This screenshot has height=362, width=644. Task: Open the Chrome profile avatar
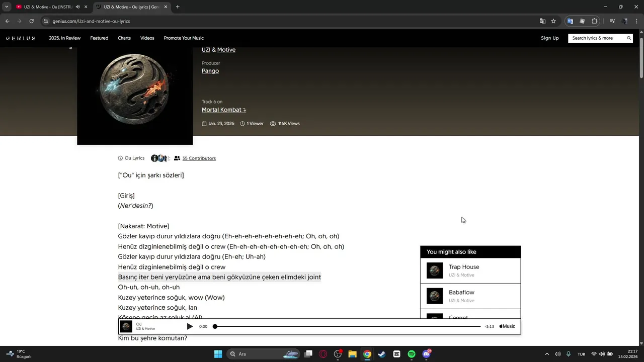(x=624, y=21)
